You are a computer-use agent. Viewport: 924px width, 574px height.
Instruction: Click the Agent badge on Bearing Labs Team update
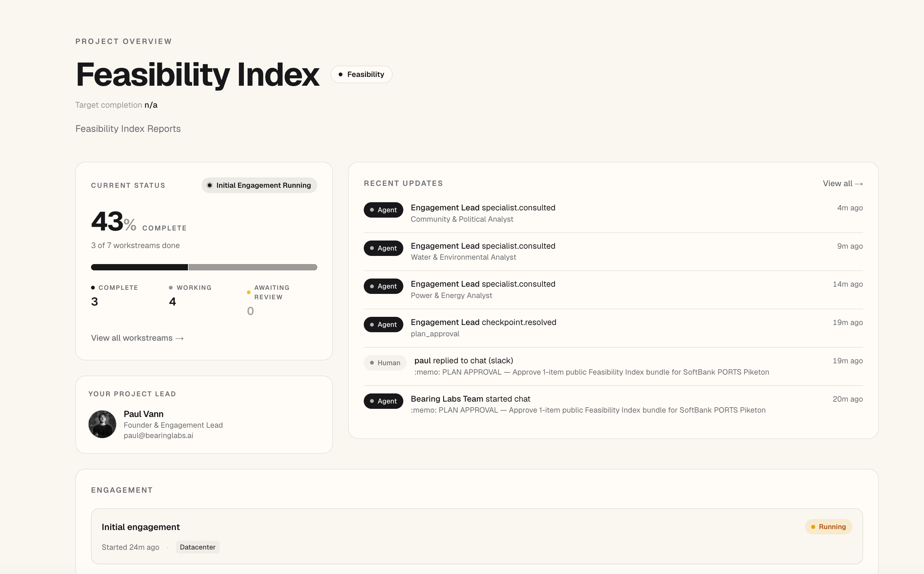coord(383,401)
